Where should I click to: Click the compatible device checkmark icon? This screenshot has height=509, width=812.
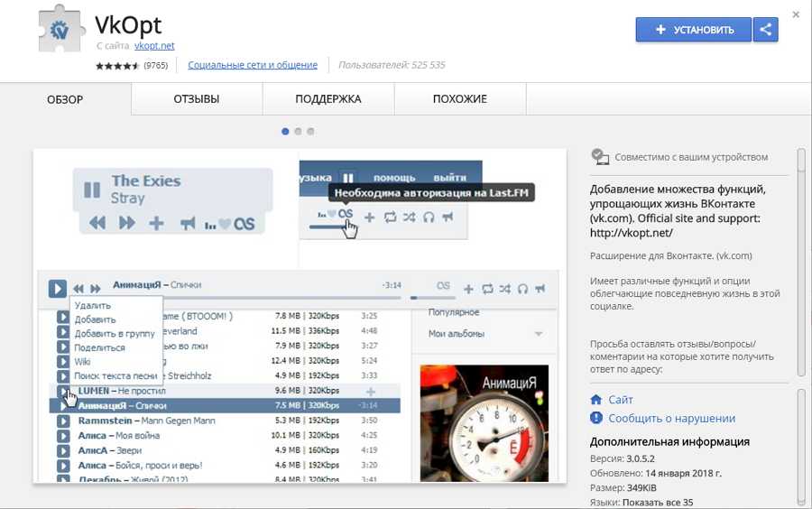tap(600, 157)
